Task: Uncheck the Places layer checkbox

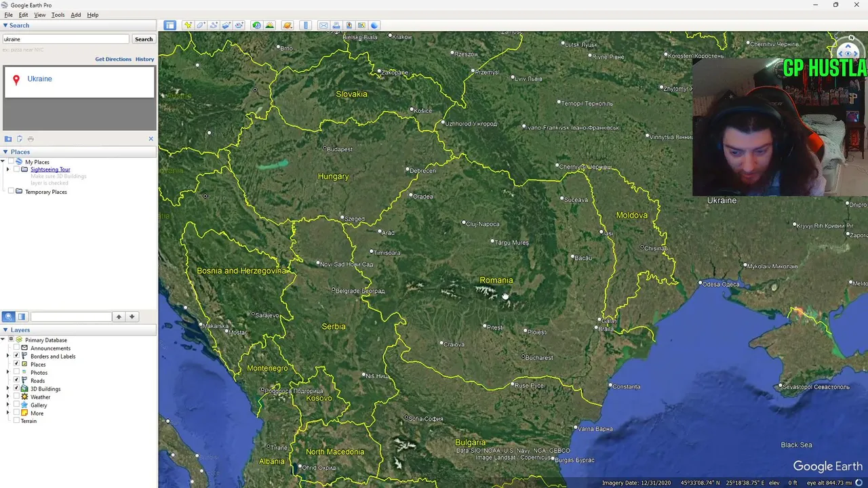Action: [16, 364]
